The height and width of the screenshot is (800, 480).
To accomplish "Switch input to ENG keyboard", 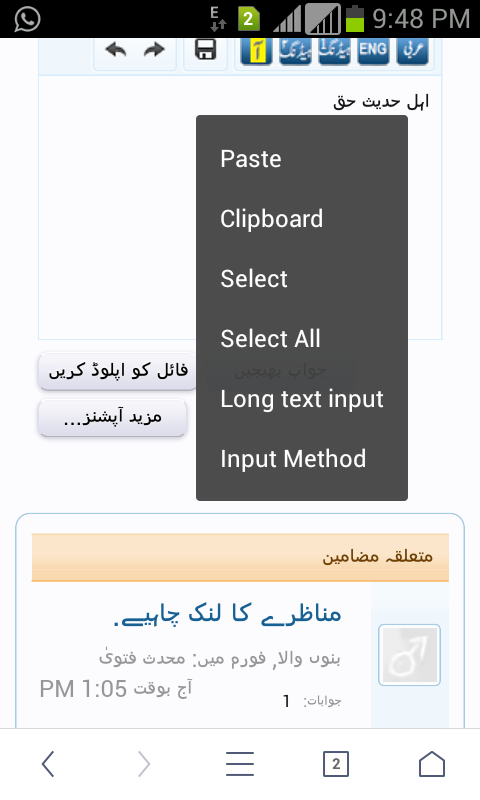I will pos(373,51).
